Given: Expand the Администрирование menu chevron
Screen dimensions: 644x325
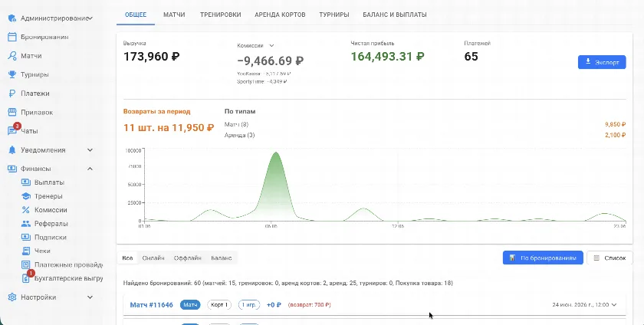Looking at the screenshot, I should point(90,18).
